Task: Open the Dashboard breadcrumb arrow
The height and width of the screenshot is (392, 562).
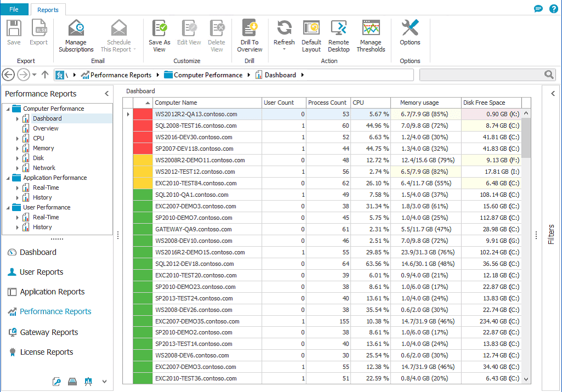Action: tap(302, 75)
